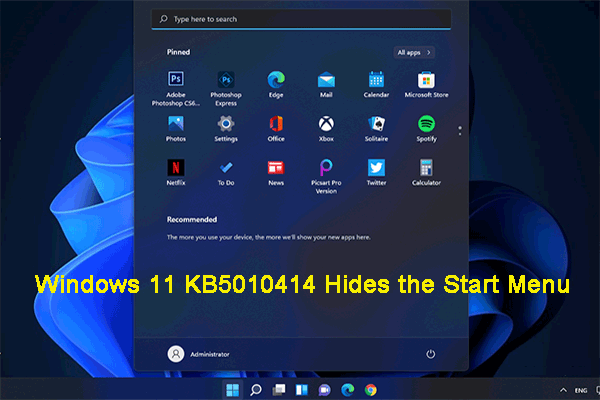
Task: Open the Settings pinned app
Action: [226, 129]
